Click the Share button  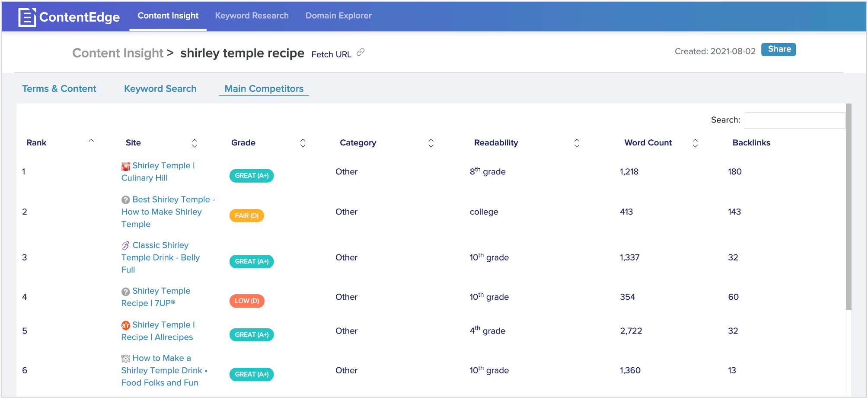point(779,49)
